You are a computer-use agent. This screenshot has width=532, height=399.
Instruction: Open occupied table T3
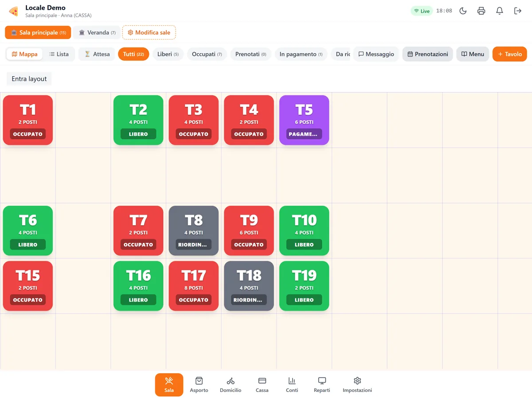pyautogui.click(x=194, y=120)
